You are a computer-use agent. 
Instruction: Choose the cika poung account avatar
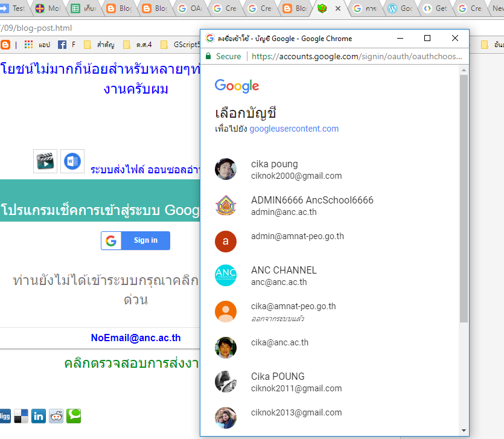click(226, 169)
